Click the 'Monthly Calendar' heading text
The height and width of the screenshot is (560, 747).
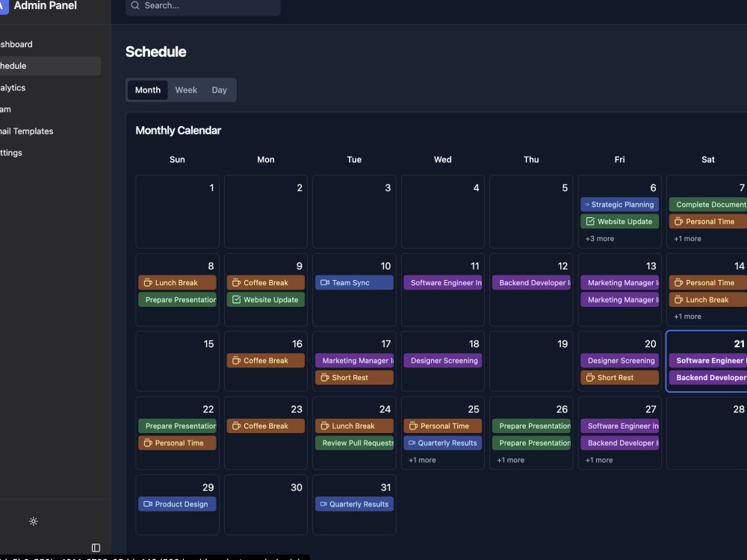tap(179, 131)
